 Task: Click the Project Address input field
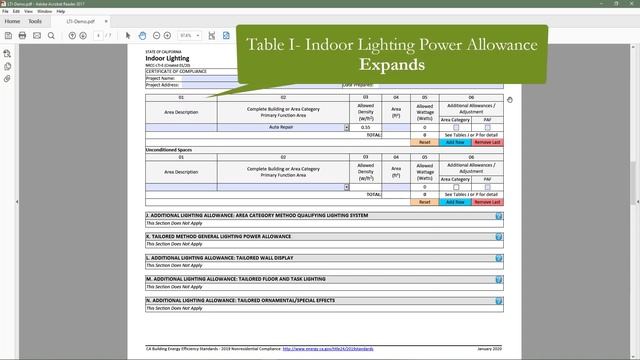tap(209, 85)
